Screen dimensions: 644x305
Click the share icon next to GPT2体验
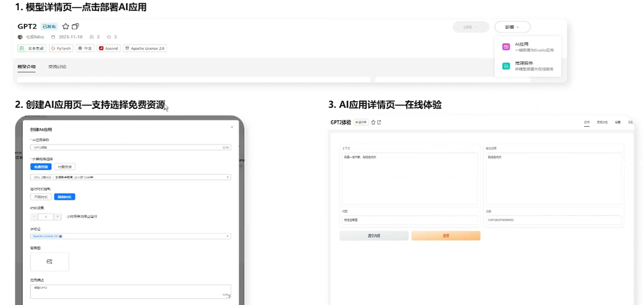(x=379, y=122)
